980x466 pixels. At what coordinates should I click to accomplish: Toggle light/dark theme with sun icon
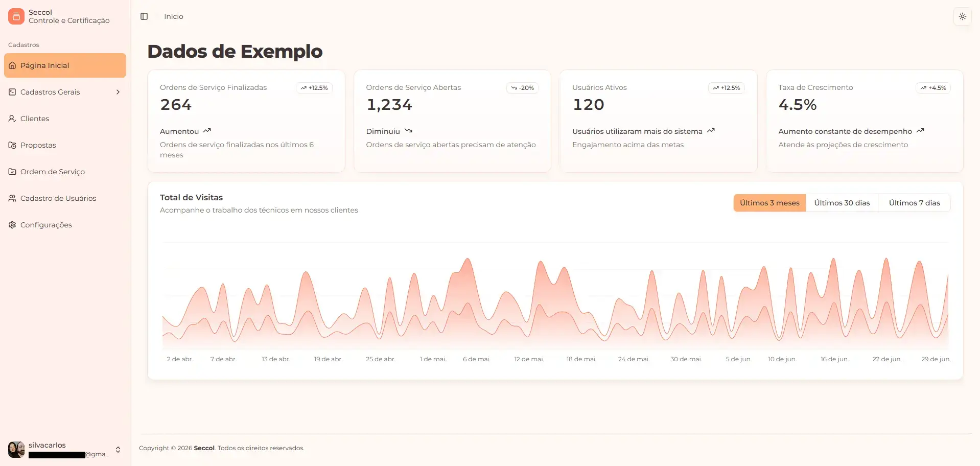(x=962, y=16)
